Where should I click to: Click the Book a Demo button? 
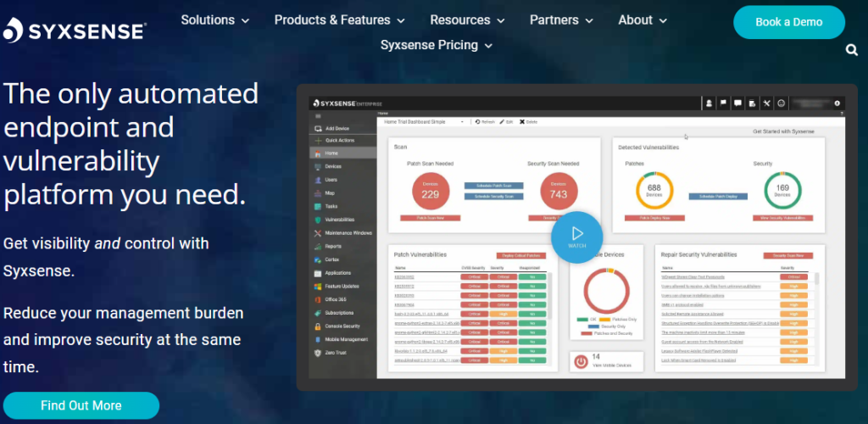point(788,22)
